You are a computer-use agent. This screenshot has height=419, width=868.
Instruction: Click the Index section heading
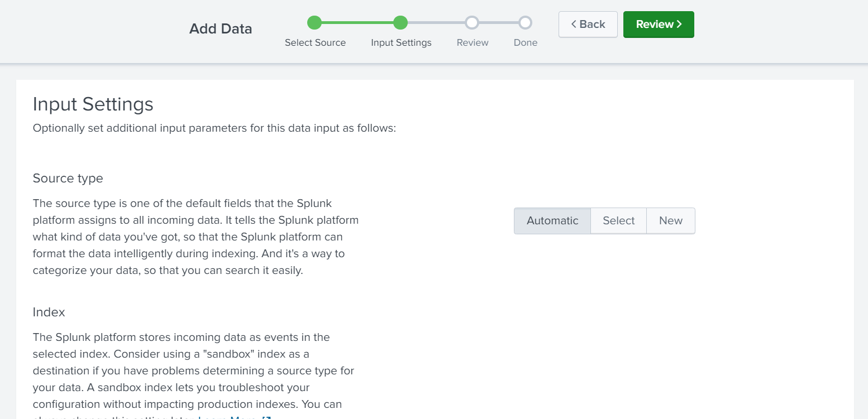(x=49, y=312)
